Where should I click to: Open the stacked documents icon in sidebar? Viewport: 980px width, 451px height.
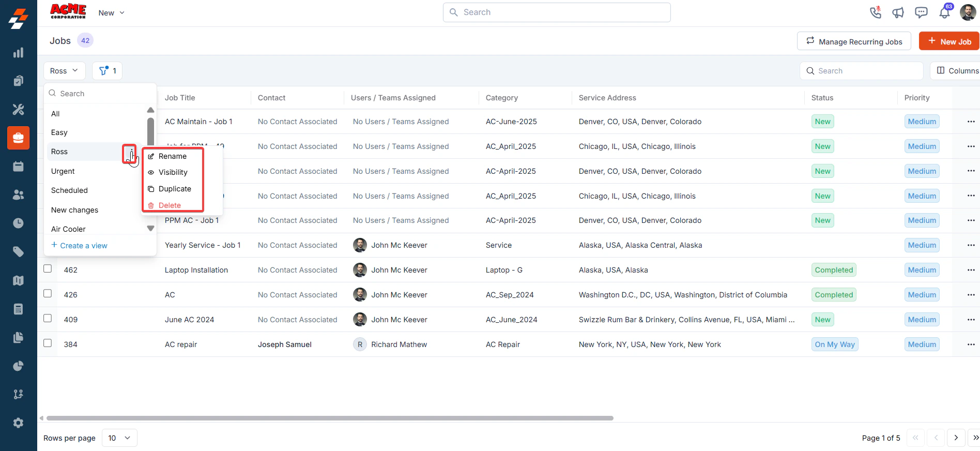pyautogui.click(x=18, y=337)
